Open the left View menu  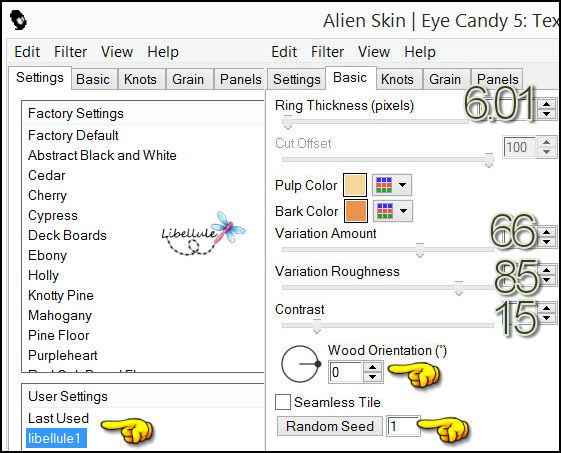tap(117, 52)
